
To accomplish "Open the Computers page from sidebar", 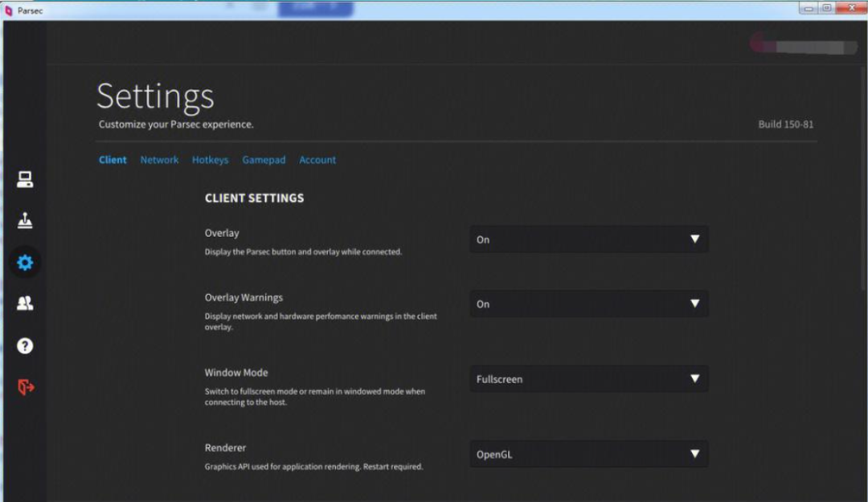I will tap(25, 179).
